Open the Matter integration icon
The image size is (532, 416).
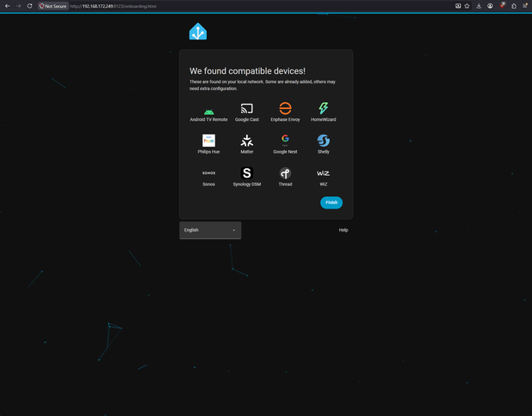[246, 141]
